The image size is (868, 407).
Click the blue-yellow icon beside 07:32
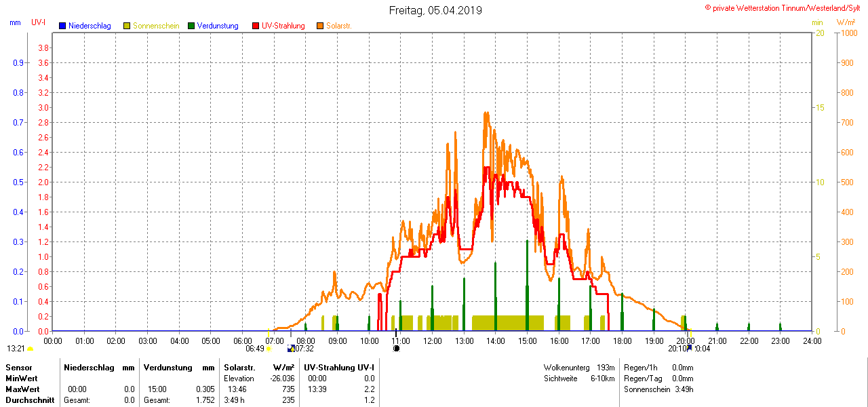(x=291, y=348)
